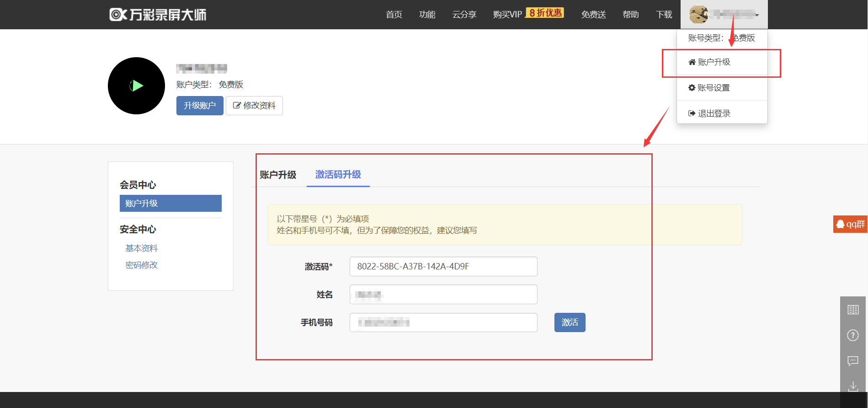The width and height of the screenshot is (868, 408).
Task: Click the 账号类型 row in the dropdown
Action: tap(722, 38)
